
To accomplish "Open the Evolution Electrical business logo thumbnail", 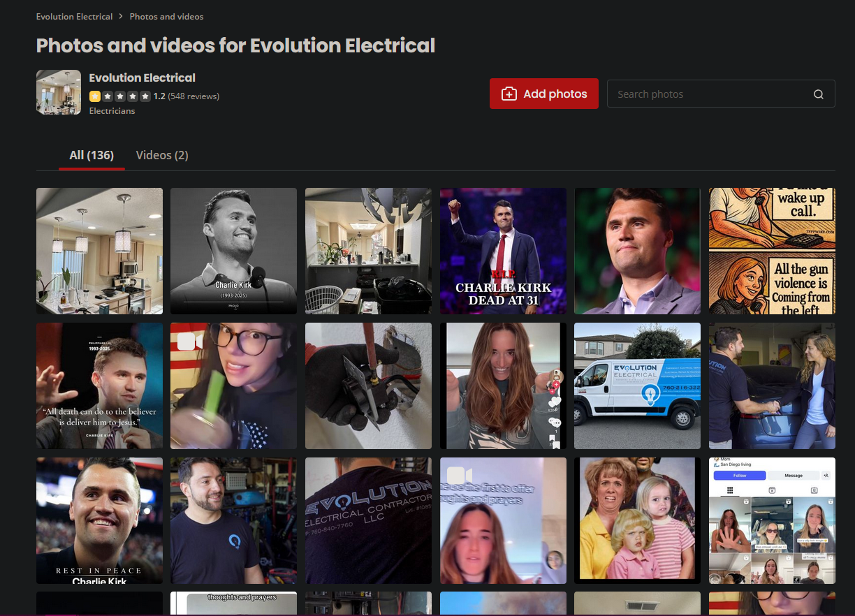I will tap(59, 92).
